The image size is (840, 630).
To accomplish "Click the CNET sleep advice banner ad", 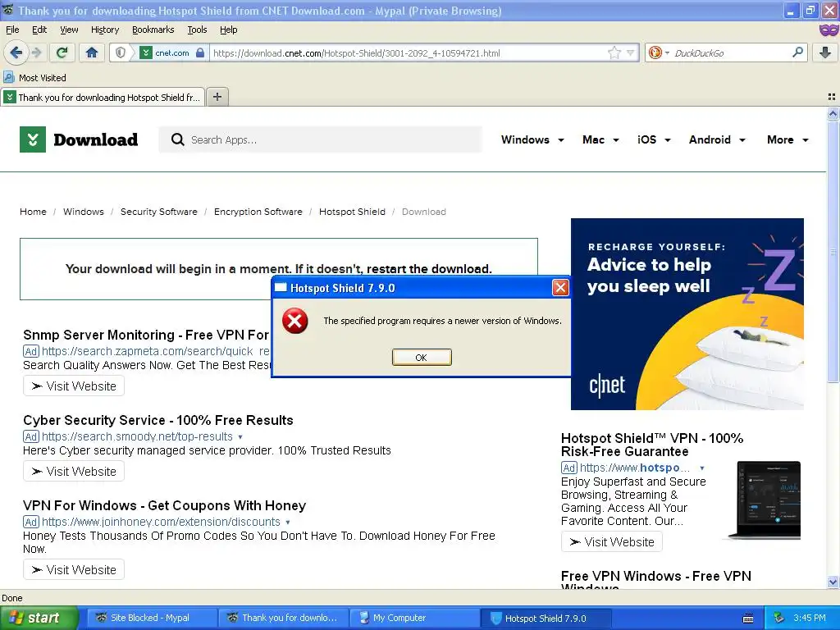I will tap(687, 314).
